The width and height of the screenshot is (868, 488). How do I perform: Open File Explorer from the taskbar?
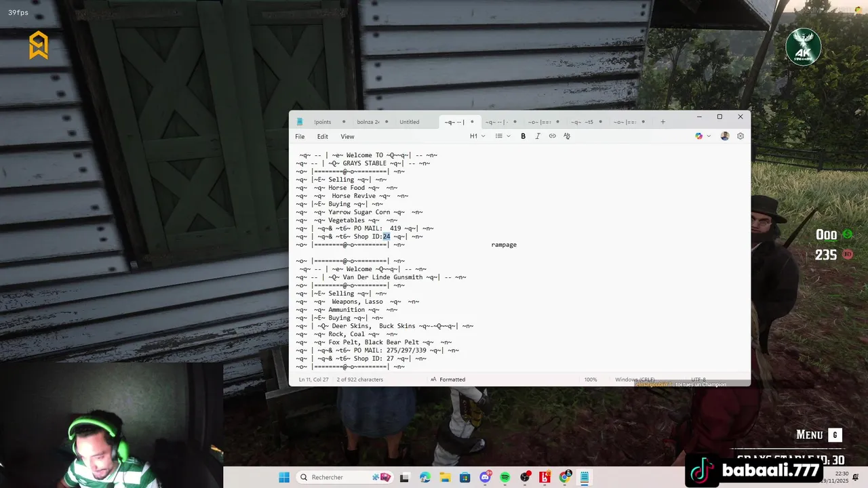pos(445,478)
